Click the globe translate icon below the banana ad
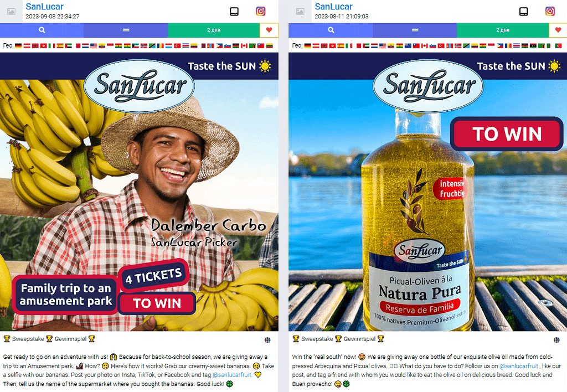This screenshot has height=392, width=567. 267,340
